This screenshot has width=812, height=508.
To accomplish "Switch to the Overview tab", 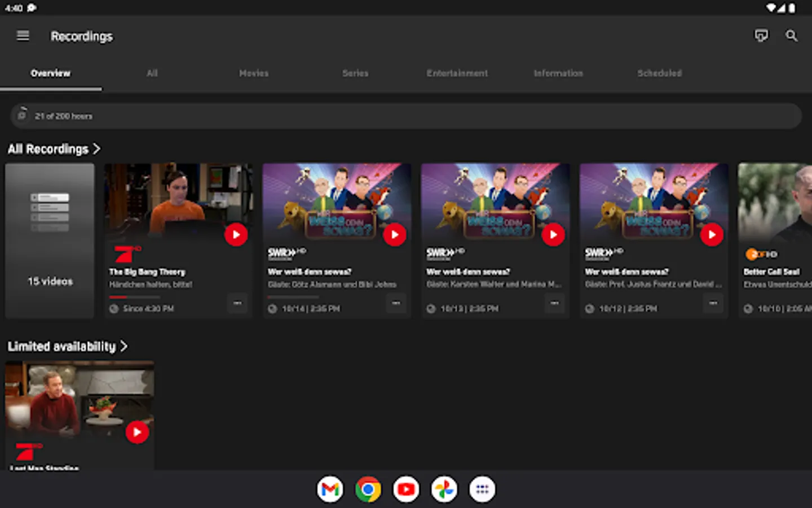I will pyautogui.click(x=51, y=73).
